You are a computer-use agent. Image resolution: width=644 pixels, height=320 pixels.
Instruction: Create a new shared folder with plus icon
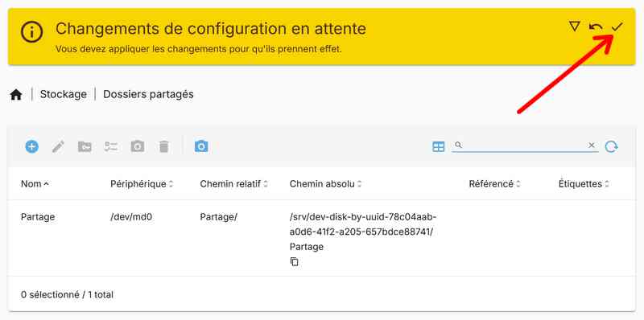pos(31,146)
